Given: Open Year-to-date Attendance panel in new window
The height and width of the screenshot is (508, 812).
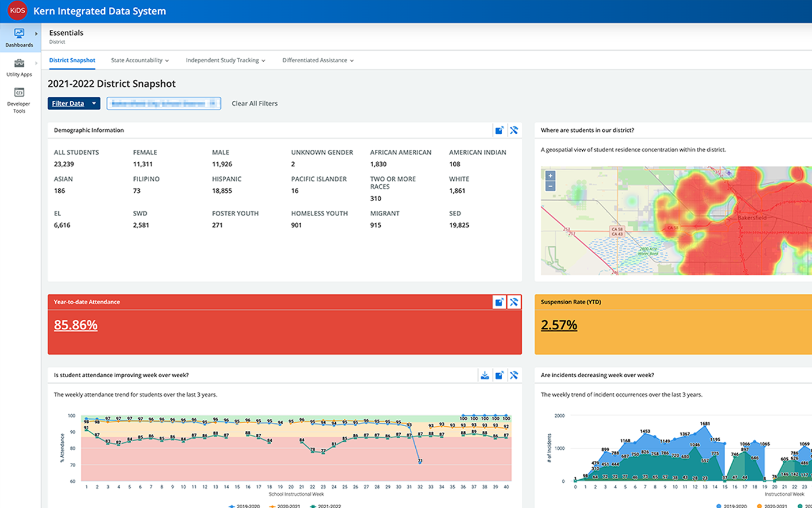Looking at the screenshot, I should click(499, 302).
